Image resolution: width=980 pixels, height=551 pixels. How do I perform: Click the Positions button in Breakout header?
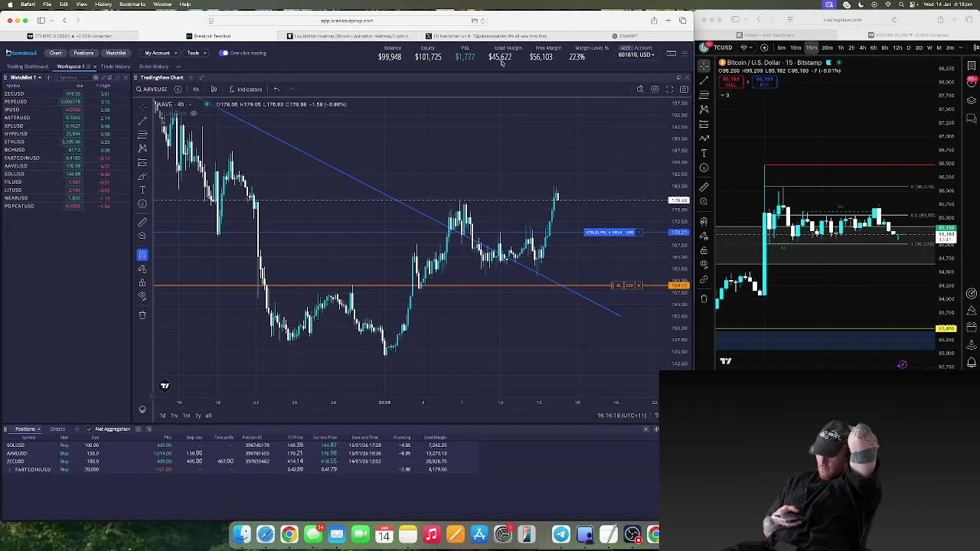pos(84,53)
